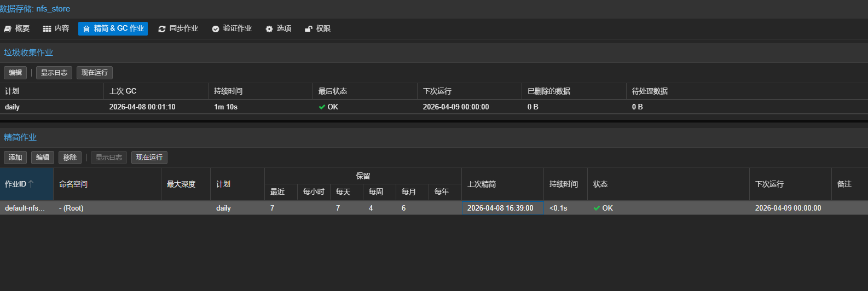The height and width of the screenshot is (291, 868).
Task: Click the 命名空间 column header
Action: click(73, 184)
